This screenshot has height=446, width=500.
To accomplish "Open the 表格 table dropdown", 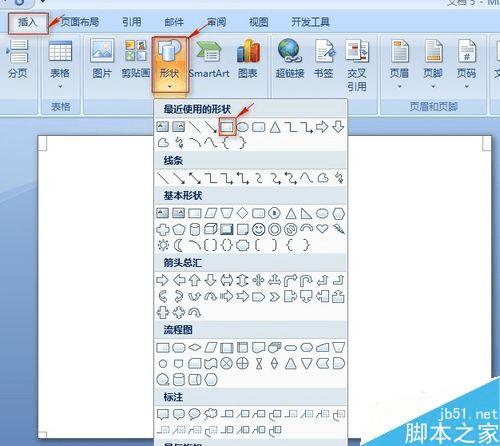I will 60,64.
